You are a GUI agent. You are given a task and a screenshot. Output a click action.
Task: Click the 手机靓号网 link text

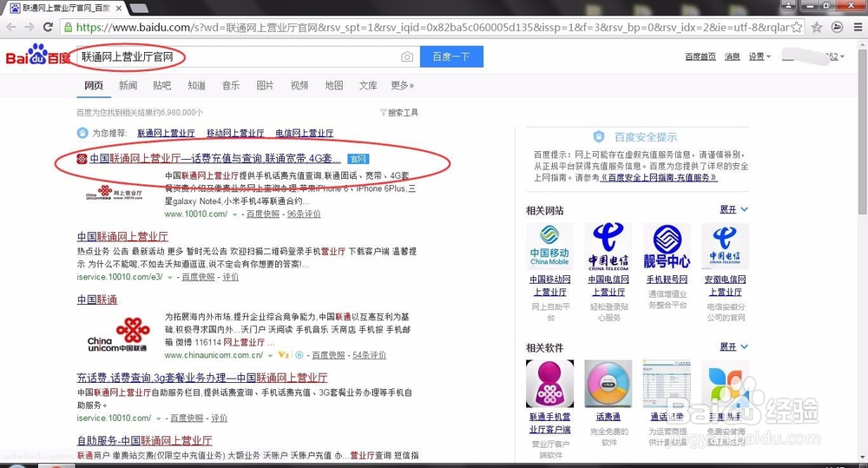(x=667, y=280)
